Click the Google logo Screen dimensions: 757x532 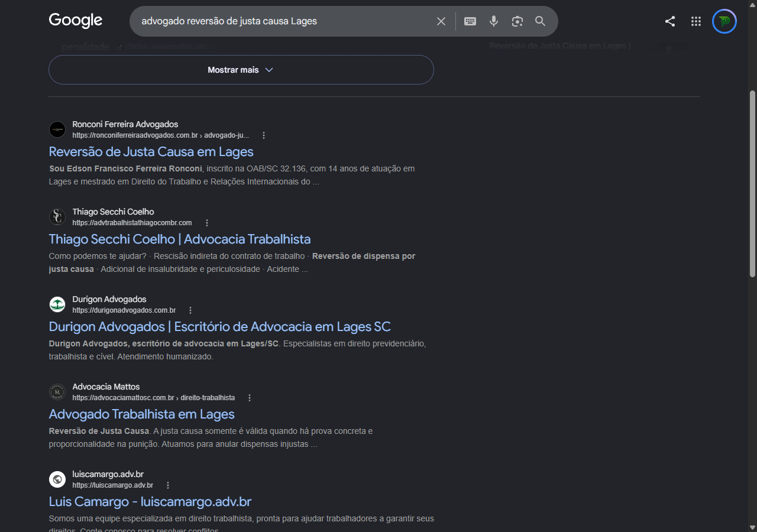point(76,21)
